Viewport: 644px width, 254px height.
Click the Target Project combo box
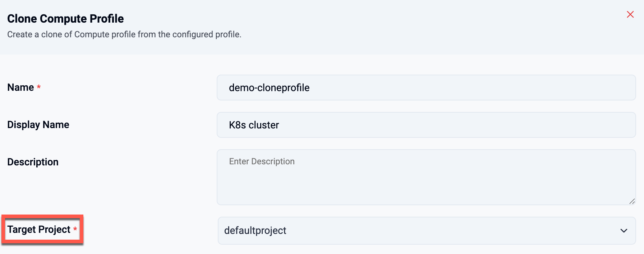coord(427,231)
